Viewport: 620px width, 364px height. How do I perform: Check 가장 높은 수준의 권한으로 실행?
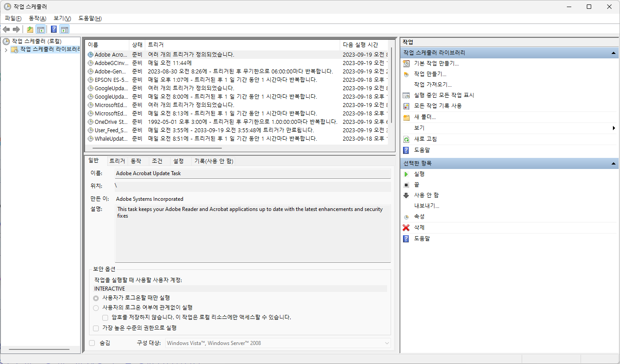pos(96,328)
